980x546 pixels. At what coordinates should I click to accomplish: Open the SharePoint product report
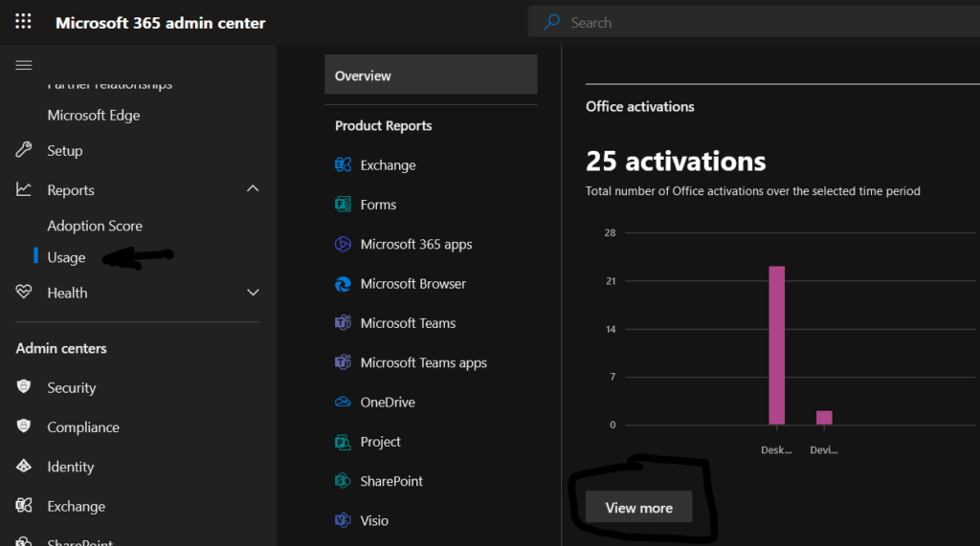391,481
